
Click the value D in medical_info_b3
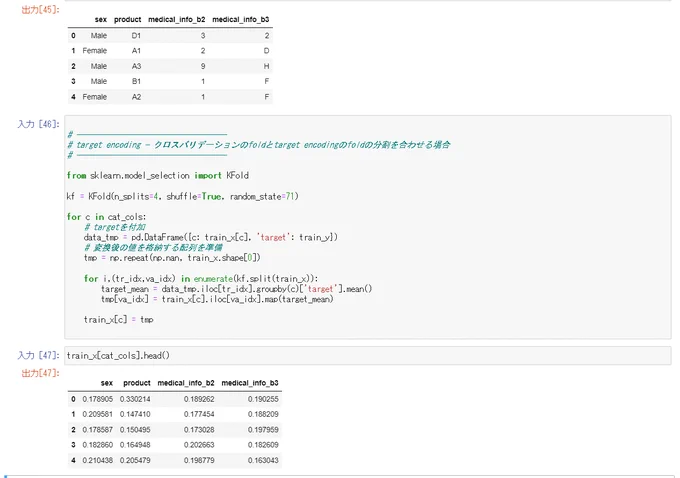click(266, 51)
